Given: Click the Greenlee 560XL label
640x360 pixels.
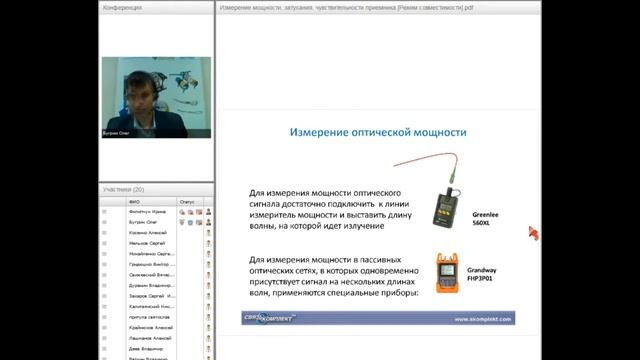Looking at the screenshot, I should click(x=485, y=219).
